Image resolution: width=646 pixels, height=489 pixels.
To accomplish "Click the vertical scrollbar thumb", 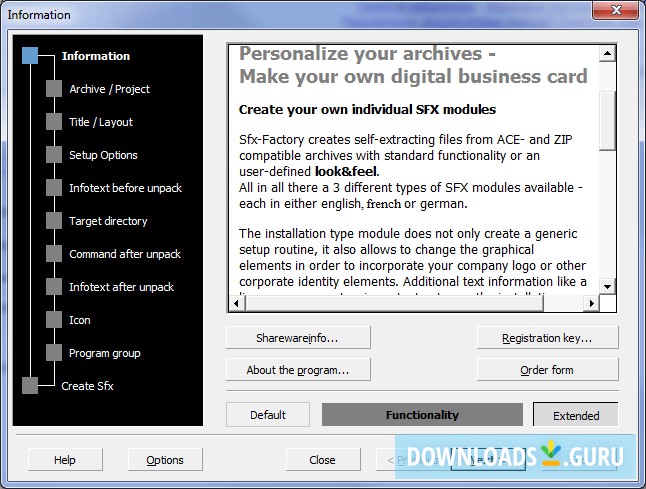I will [607, 121].
